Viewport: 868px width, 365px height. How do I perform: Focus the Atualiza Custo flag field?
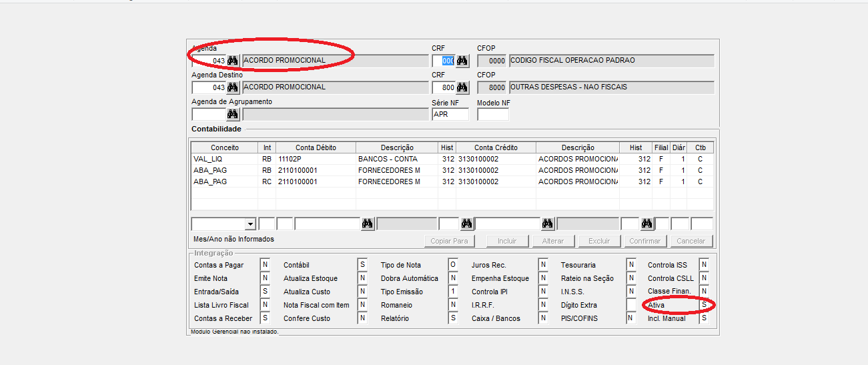362,292
